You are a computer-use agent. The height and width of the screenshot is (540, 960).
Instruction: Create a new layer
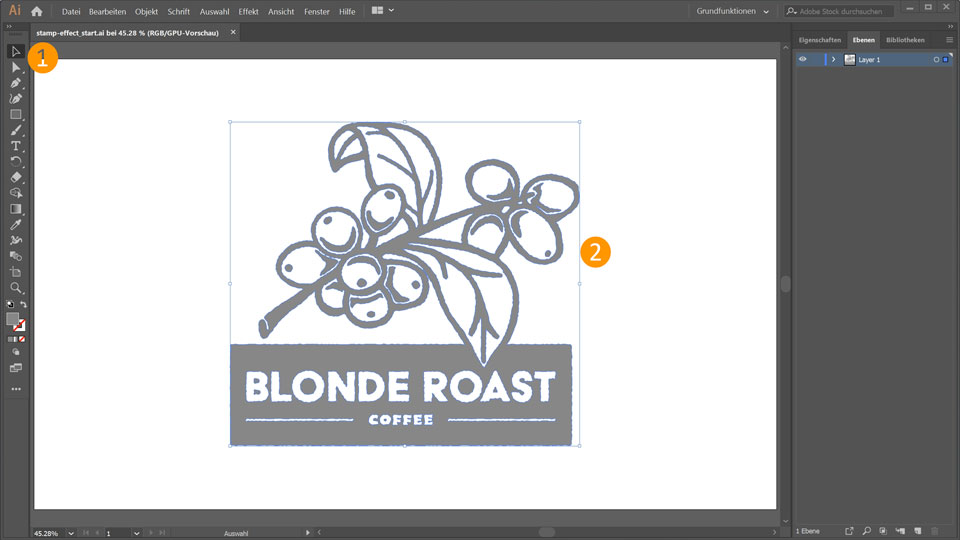point(918,531)
